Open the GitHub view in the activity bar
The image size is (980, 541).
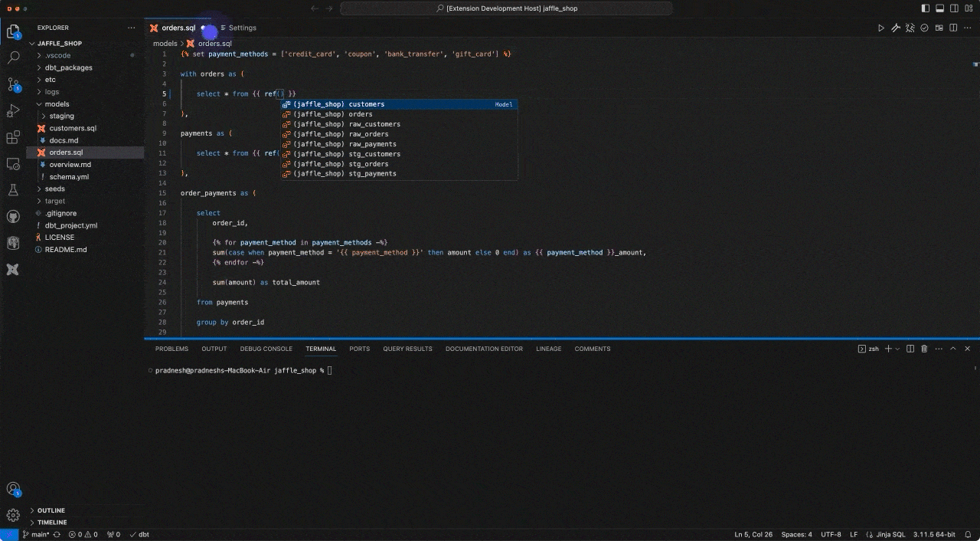click(13, 217)
